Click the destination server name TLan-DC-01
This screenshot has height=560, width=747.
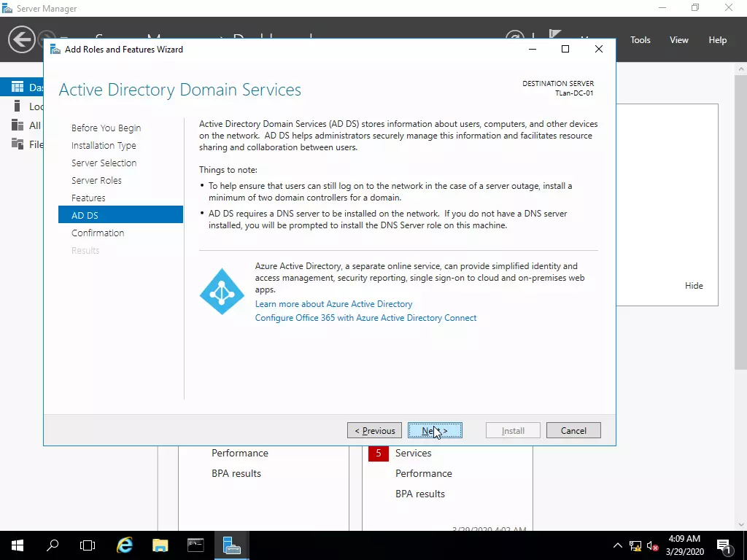(574, 93)
